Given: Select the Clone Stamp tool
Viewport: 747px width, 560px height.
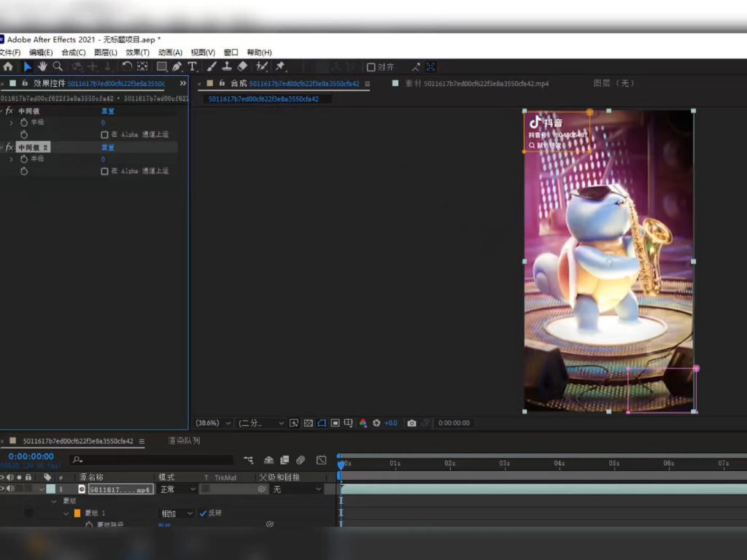Looking at the screenshot, I should click(227, 66).
